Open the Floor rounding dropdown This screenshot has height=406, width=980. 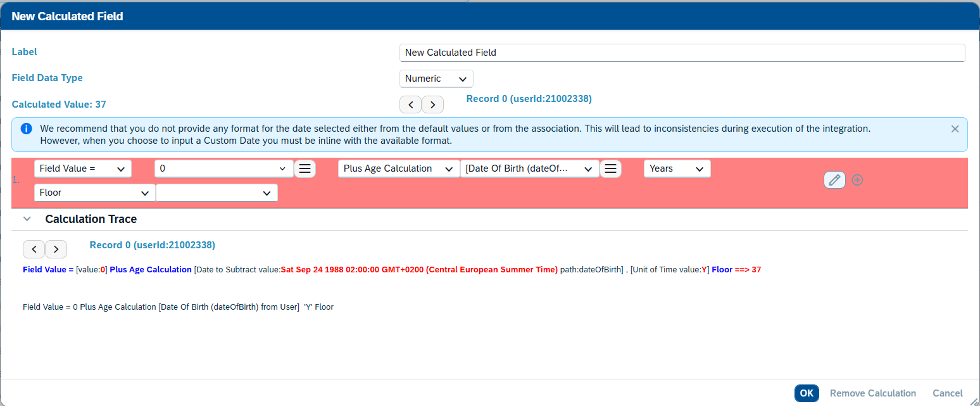(x=94, y=193)
